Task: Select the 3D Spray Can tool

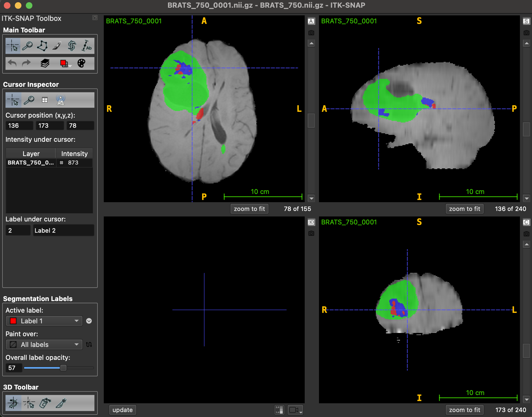Action: (45, 403)
